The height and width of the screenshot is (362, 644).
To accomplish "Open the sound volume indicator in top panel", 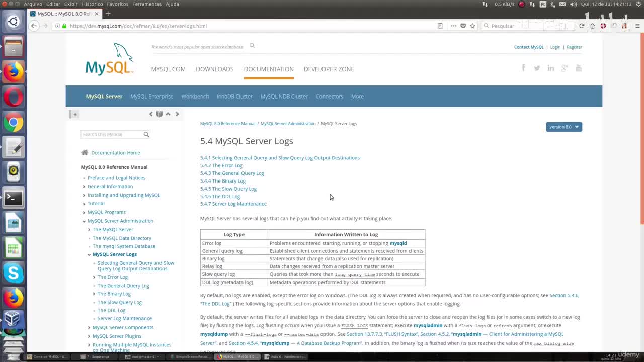I will tap(573, 4).
